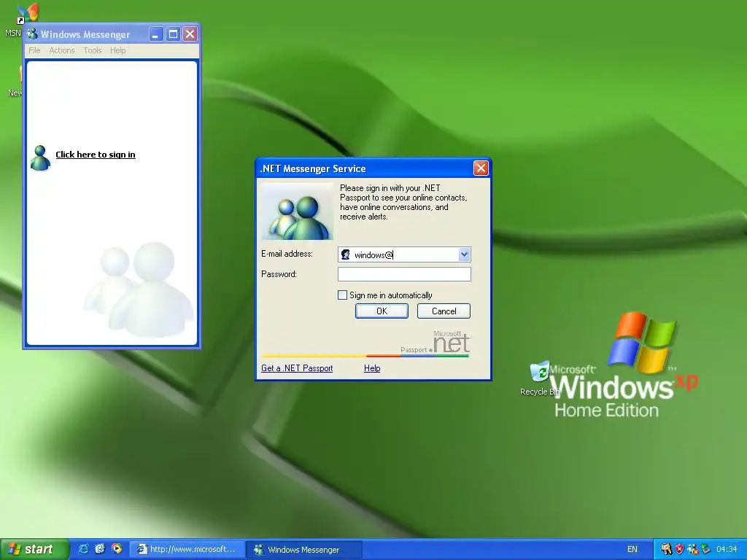The width and height of the screenshot is (747, 560).
Task: Enable 'Sign me in automatically' checkbox
Action: [x=342, y=295]
